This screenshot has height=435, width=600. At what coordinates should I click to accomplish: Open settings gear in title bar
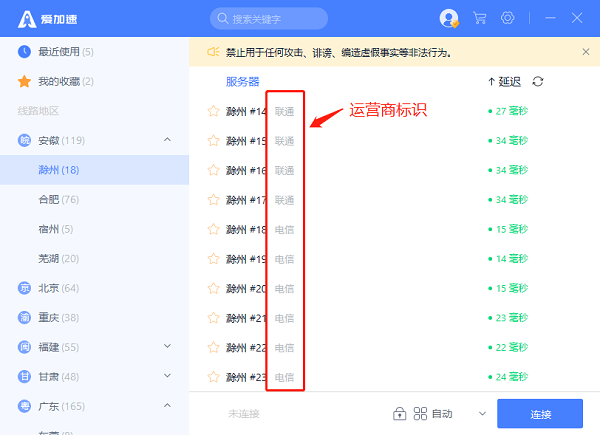pyautogui.click(x=507, y=18)
